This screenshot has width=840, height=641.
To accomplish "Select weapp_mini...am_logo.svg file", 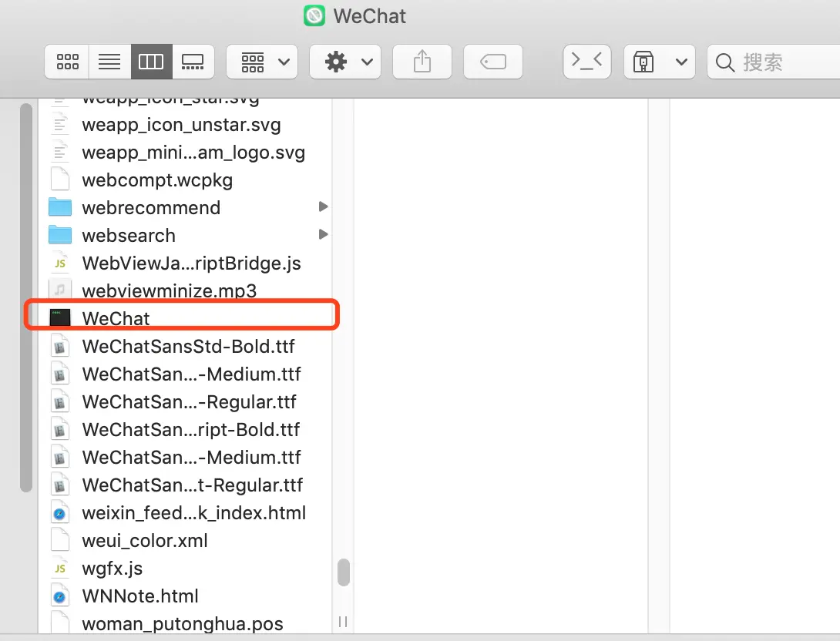I will pos(193,153).
